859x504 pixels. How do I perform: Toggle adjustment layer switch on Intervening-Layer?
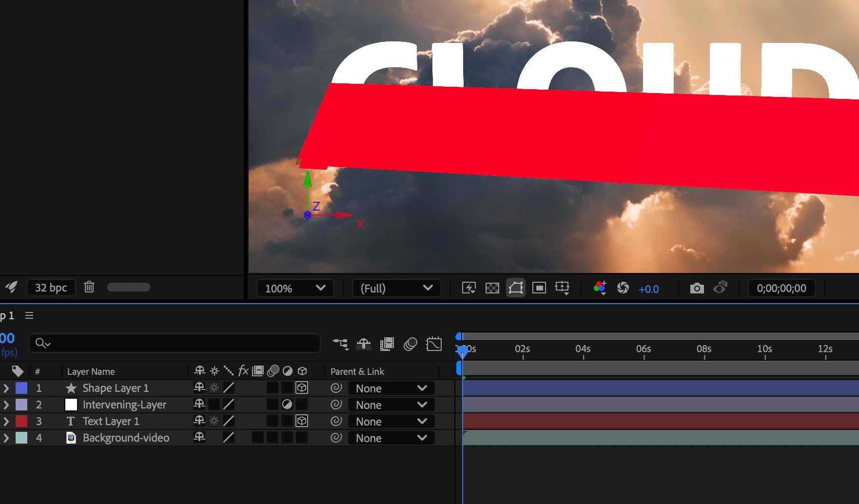pyautogui.click(x=287, y=405)
